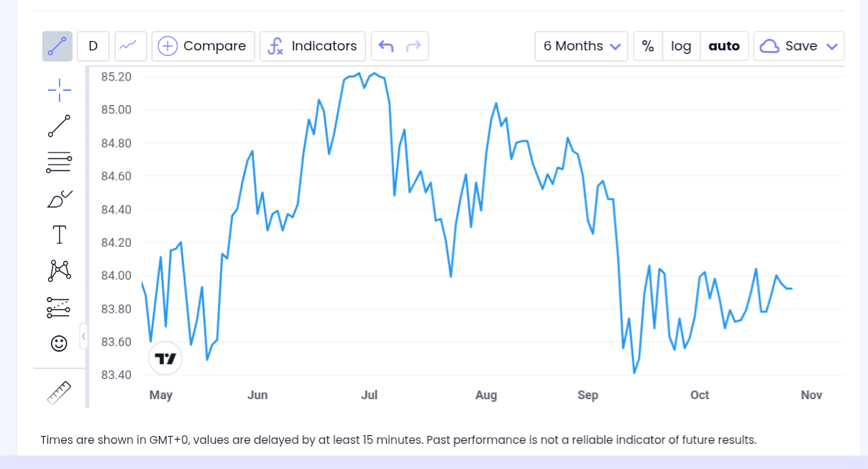Toggle auto scale mode

point(724,46)
